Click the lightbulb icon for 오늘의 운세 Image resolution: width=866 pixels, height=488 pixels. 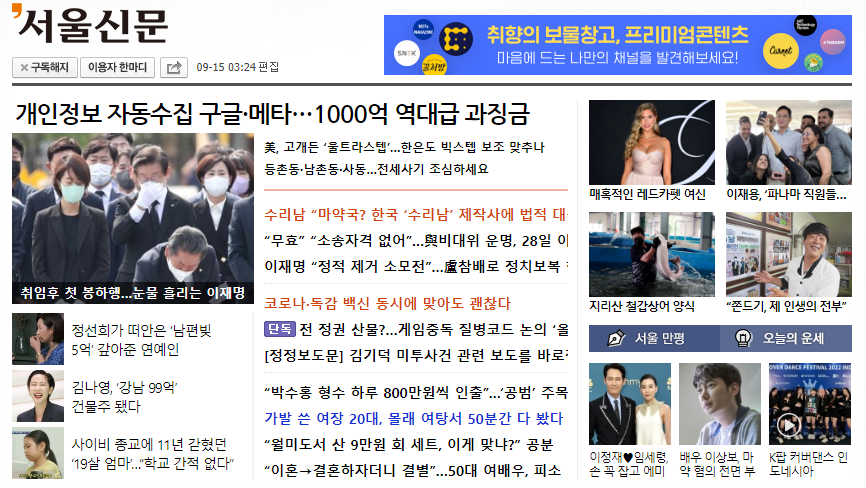tap(743, 339)
